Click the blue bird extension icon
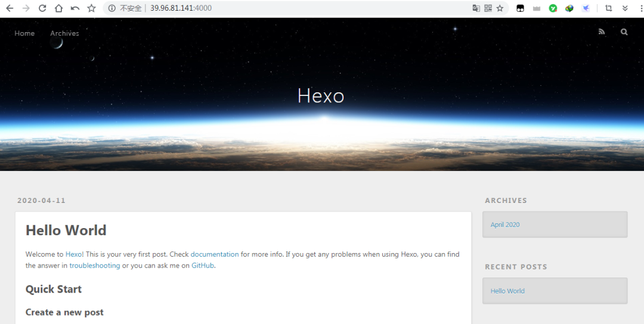 click(586, 8)
